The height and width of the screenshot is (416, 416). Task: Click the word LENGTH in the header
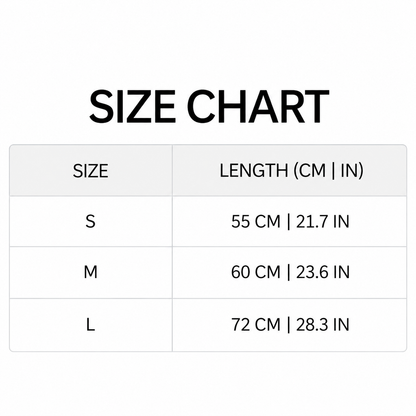coord(253,171)
